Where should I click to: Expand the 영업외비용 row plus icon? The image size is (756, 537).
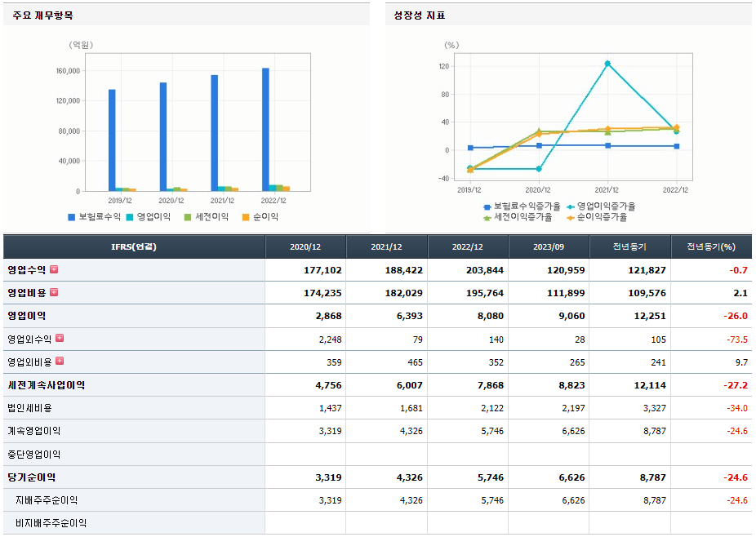pyautogui.click(x=60, y=361)
